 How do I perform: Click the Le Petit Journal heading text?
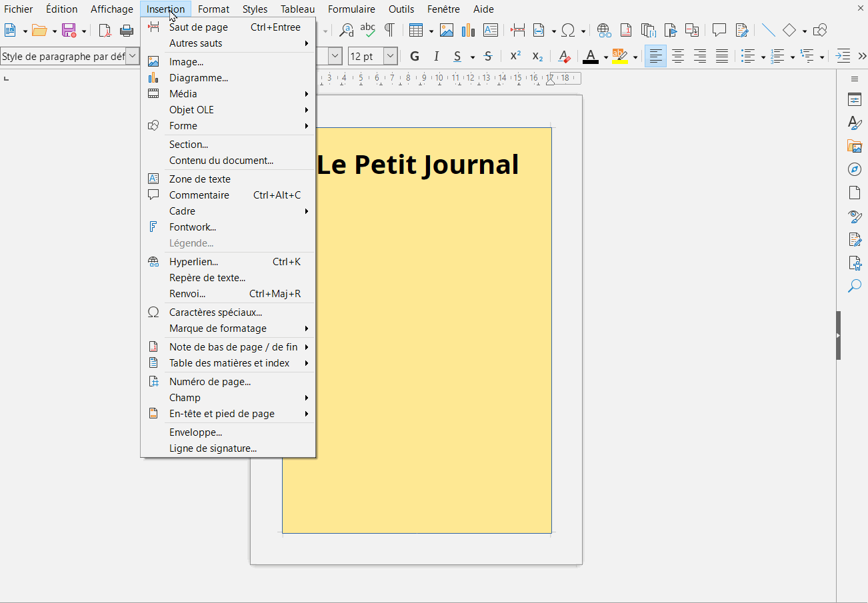(x=417, y=165)
